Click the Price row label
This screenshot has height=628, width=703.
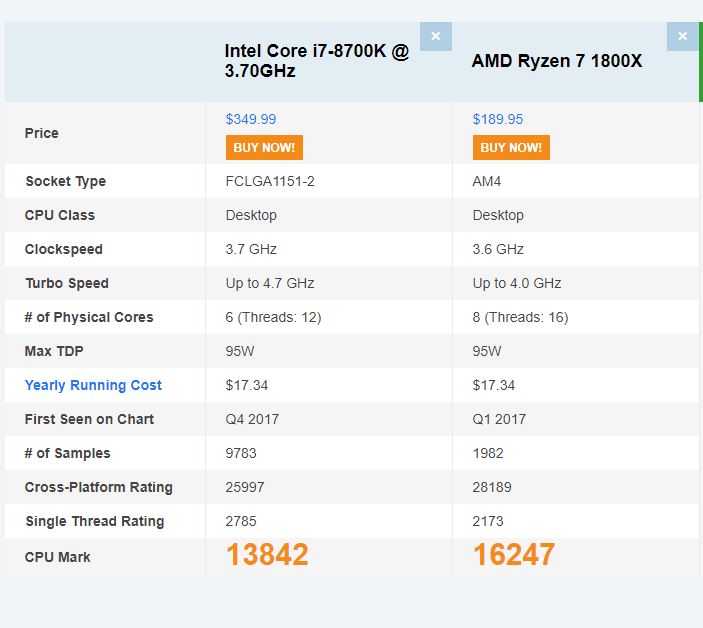pyautogui.click(x=42, y=133)
